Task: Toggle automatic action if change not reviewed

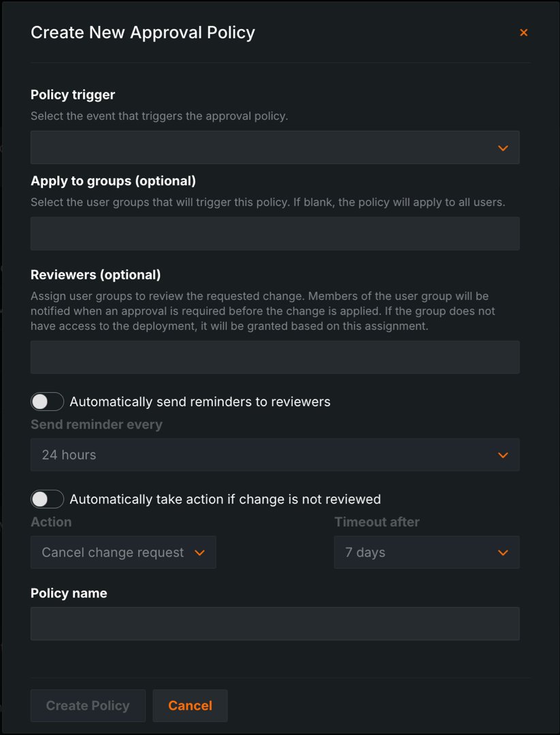Action: (47, 499)
